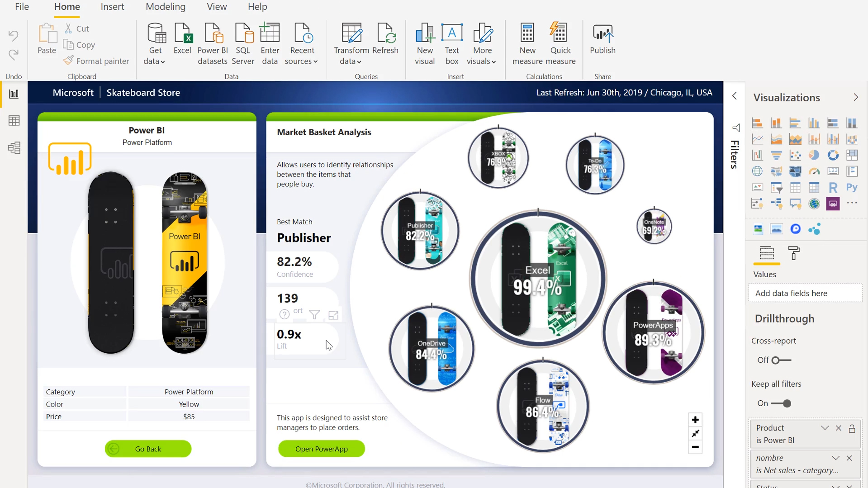Select the card visual showing 123
868x488 pixels.
coord(833,171)
